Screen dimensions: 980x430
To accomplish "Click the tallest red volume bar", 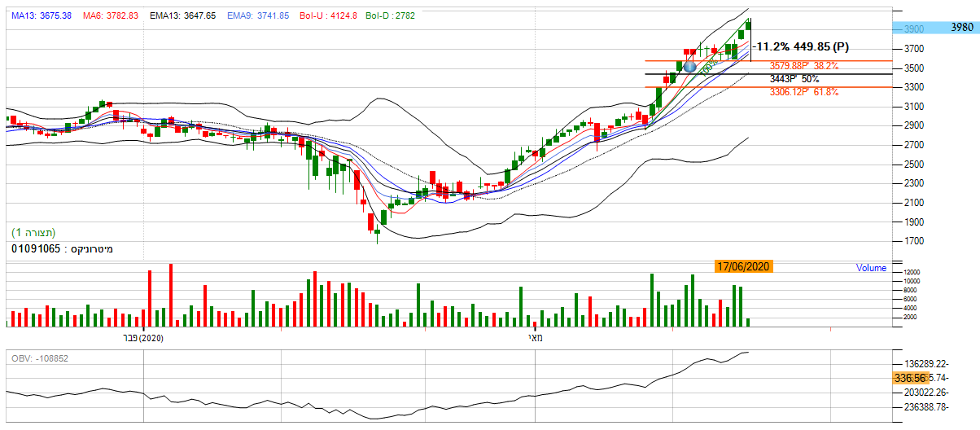I will (x=171, y=295).
